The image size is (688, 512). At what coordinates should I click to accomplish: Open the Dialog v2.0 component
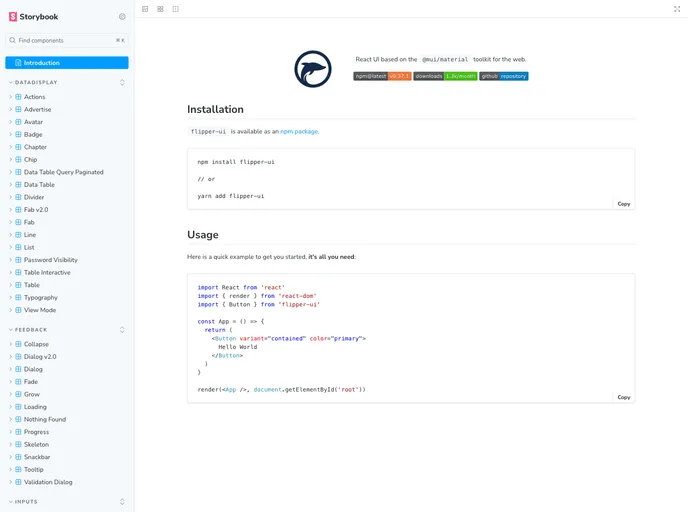pos(40,357)
